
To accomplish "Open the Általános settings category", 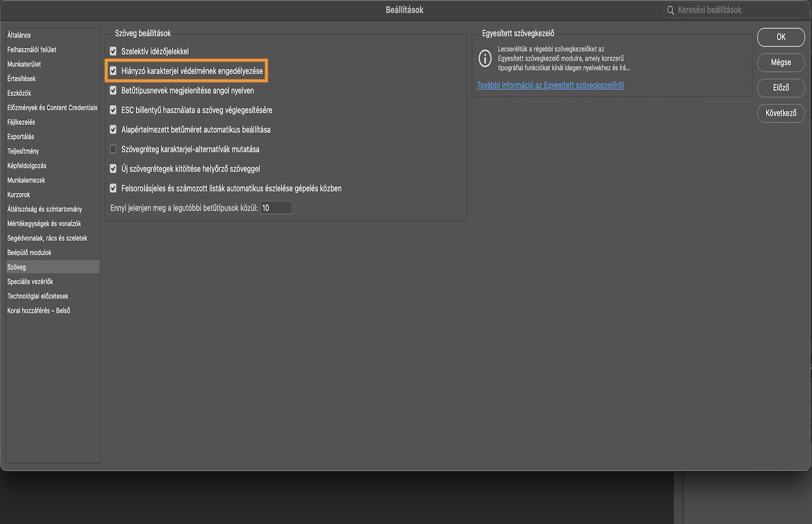I will (19, 35).
